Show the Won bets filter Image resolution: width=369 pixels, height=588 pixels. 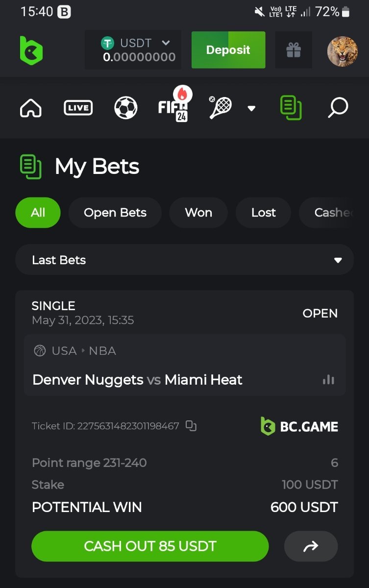coord(198,213)
